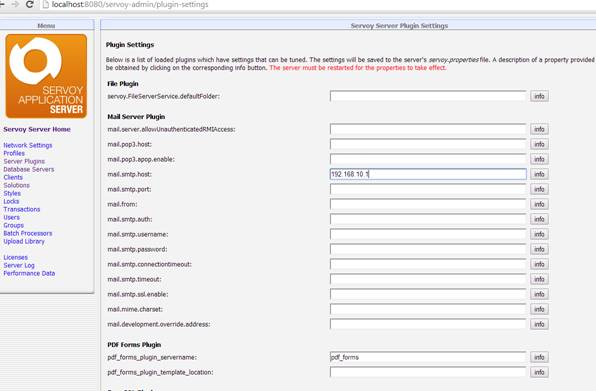The height and width of the screenshot is (391, 596).
Task: Click the Servoy Server Plugin Settings title
Action: pyautogui.click(x=399, y=25)
